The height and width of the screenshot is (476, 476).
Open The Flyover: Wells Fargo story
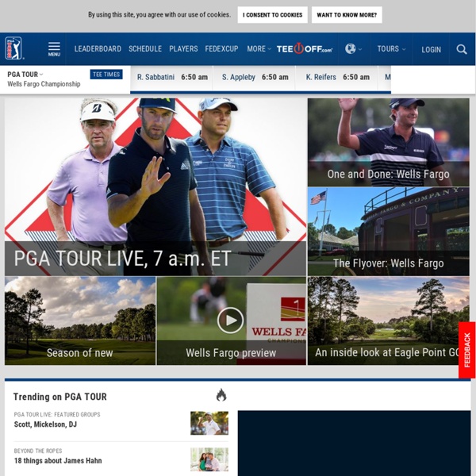tap(388, 232)
